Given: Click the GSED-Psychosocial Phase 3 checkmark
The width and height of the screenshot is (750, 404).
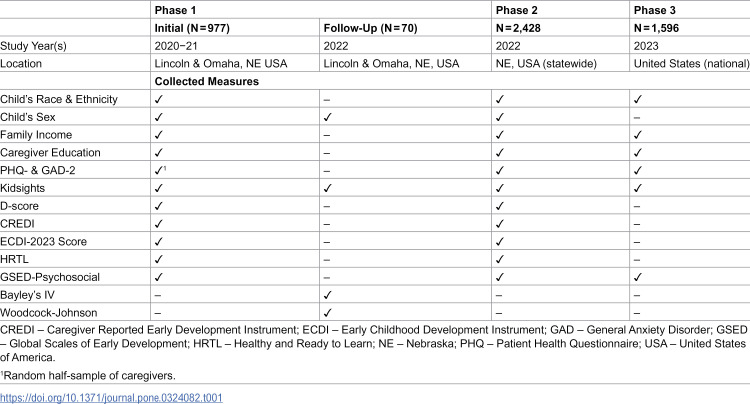Looking at the screenshot, I should pos(638,277).
